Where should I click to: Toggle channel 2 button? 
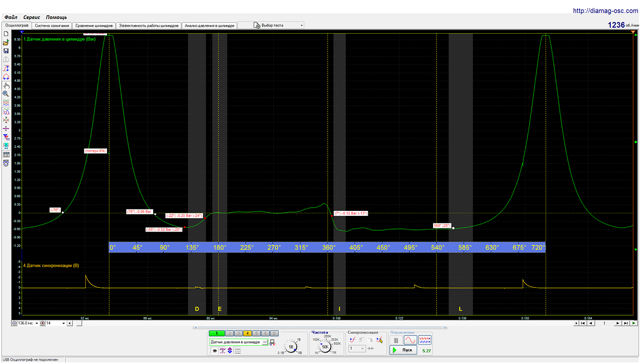(229, 333)
